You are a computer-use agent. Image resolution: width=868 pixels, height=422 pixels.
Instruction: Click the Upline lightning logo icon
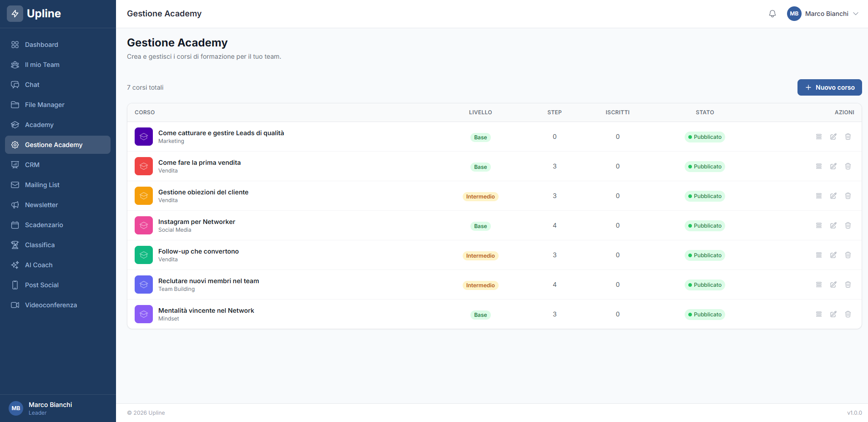click(15, 14)
